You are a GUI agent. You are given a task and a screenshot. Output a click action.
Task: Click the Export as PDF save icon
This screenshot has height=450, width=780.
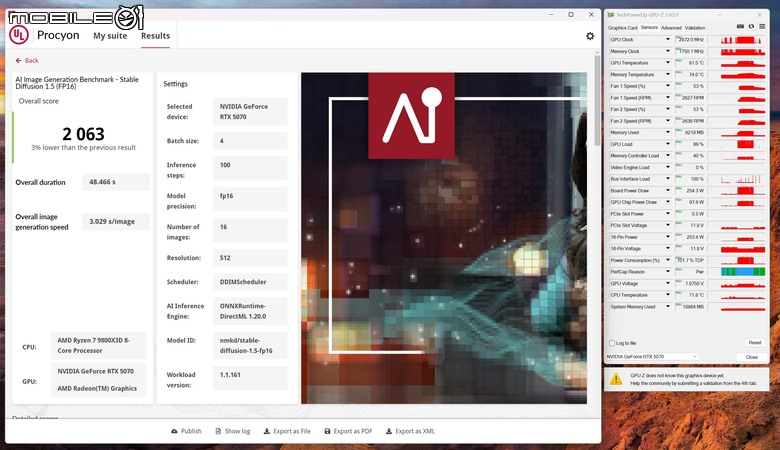click(327, 431)
